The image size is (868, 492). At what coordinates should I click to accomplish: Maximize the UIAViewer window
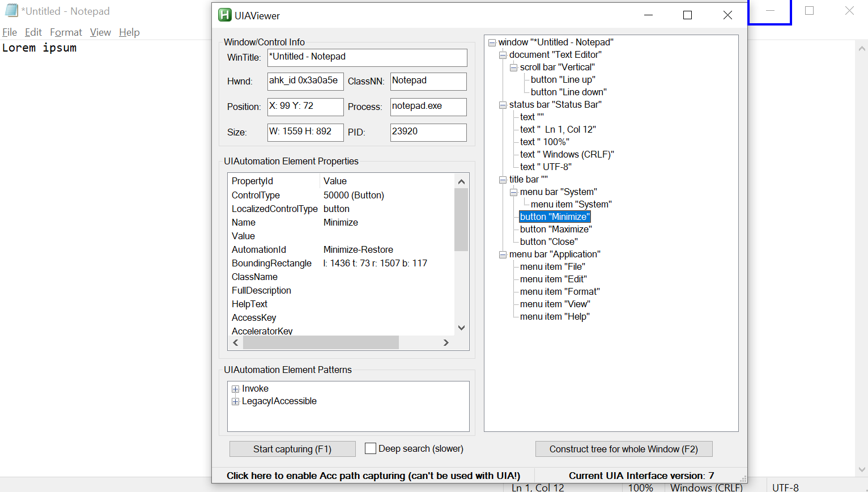pyautogui.click(x=687, y=15)
